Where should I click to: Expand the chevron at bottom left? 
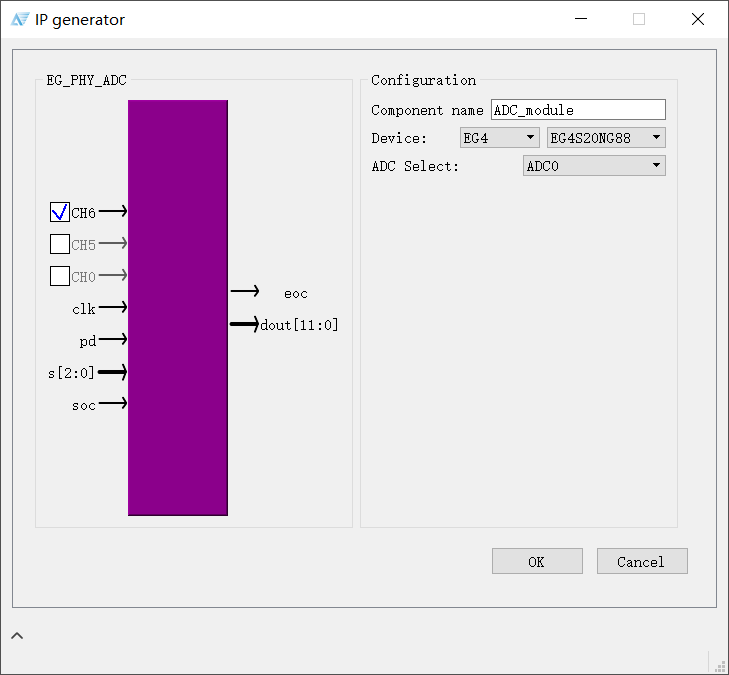[17, 635]
